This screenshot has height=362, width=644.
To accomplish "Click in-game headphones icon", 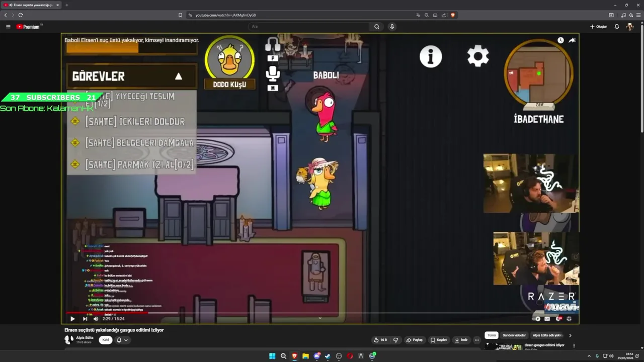I will coord(273,45).
